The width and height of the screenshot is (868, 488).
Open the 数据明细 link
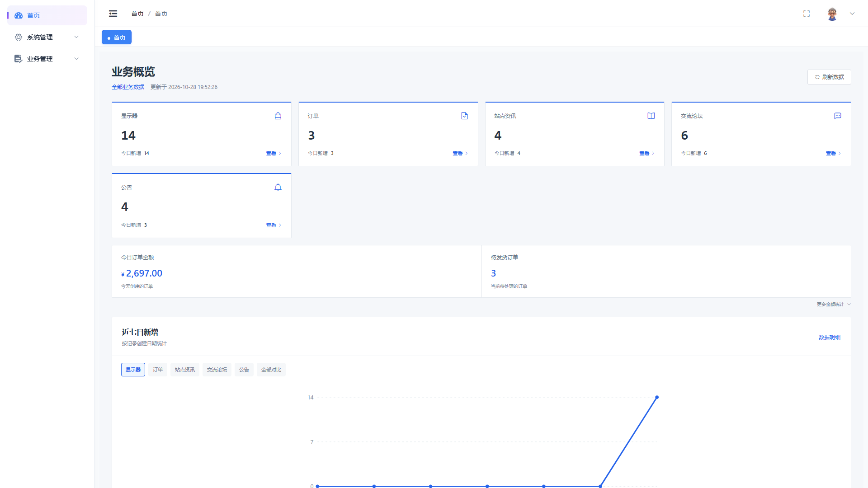[x=830, y=338]
